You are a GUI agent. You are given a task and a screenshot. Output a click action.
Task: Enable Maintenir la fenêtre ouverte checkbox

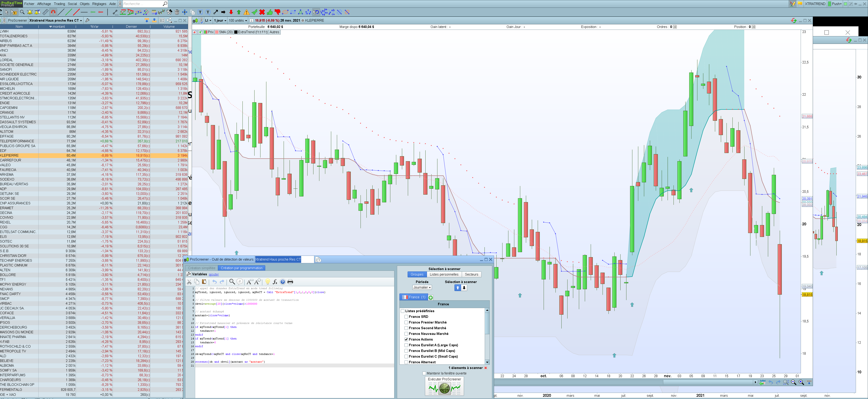(424, 373)
